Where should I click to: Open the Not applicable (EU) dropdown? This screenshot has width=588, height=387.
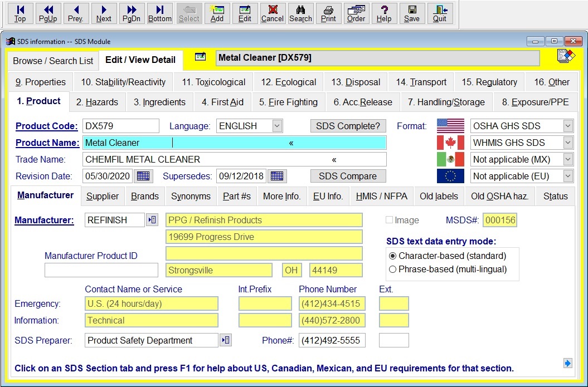[568, 176]
